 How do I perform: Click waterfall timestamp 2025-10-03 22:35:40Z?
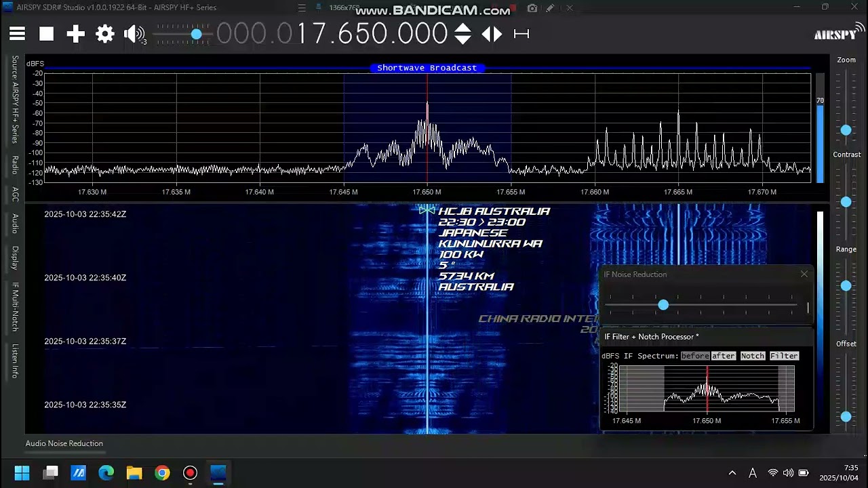tap(85, 278)
